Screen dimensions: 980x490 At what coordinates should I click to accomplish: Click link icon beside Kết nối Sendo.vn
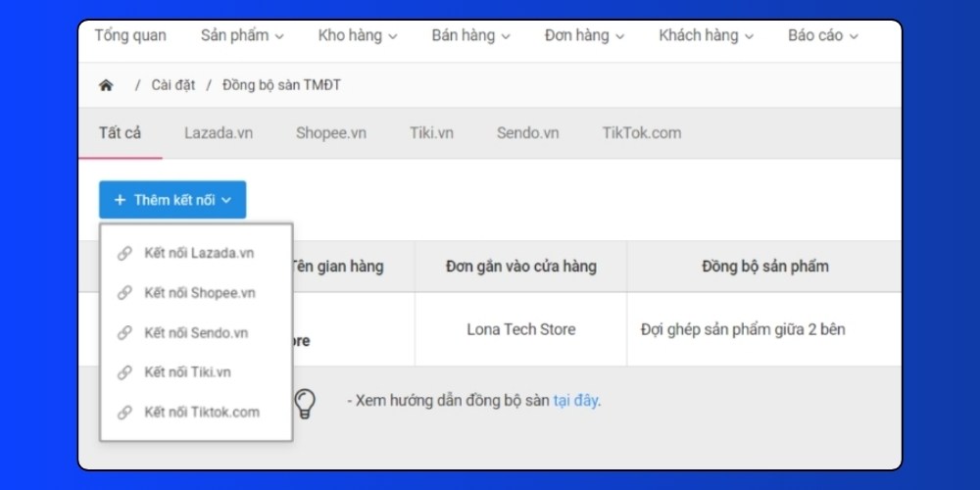124,333
